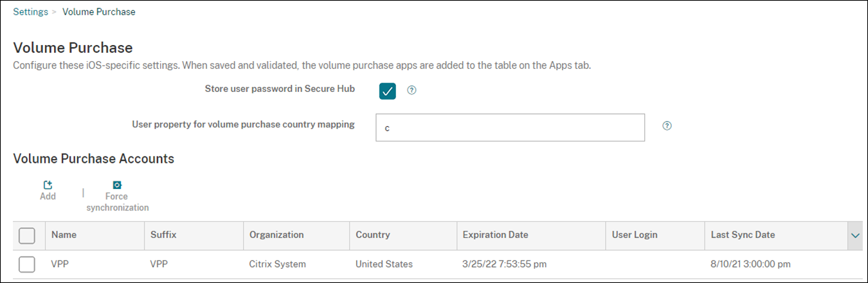Tick the VPP account row checkbox
Viewport: 868px width, 283px height.
[27, 264]
